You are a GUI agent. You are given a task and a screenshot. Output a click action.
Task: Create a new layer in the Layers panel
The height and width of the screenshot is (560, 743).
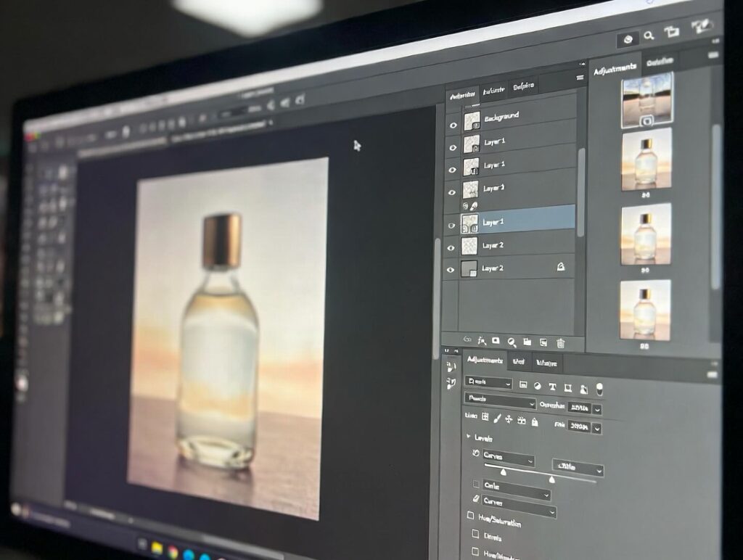click(543, 344)
